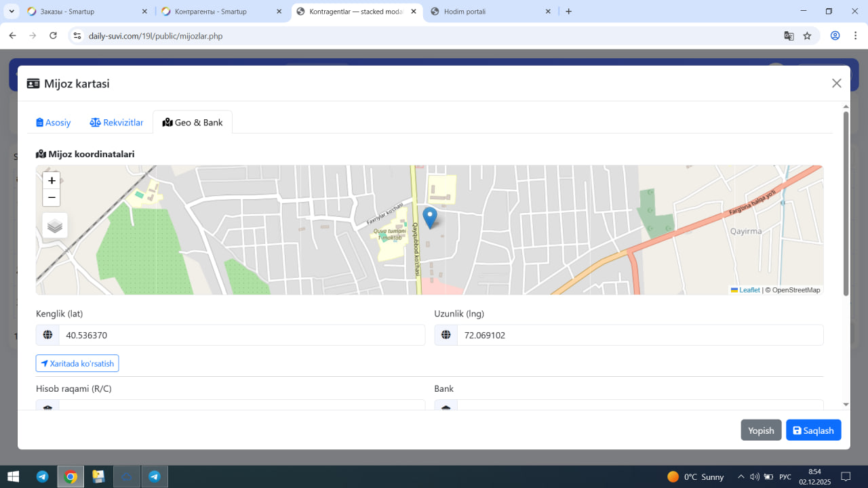This screenshot has width=868, height=488.
Task: Click the blue location marker on map
Action: 430,217
